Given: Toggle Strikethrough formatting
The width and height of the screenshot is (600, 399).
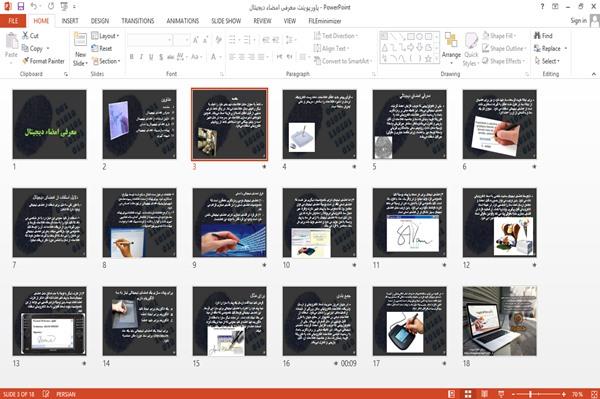Looking at the screenshot, I should pos(170,57).
